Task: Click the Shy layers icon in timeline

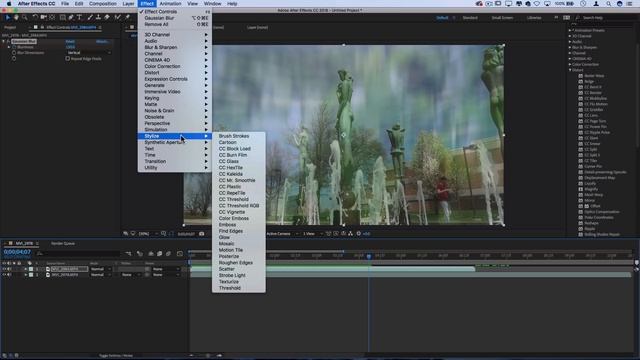Action: coord(151,254)
